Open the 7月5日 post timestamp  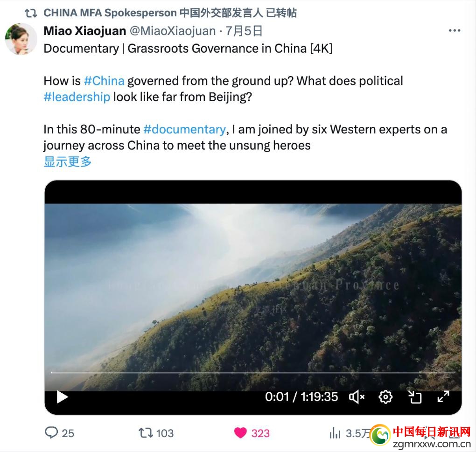244,31
